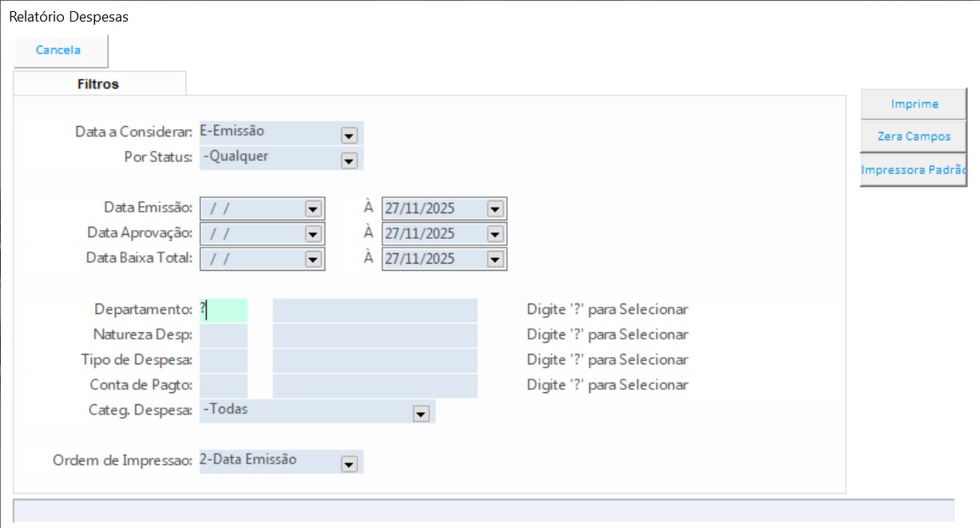Screen dimensions: 980x528
Task: Open the Ordem de Impressao dropdown
Action: tap(348, 464)
